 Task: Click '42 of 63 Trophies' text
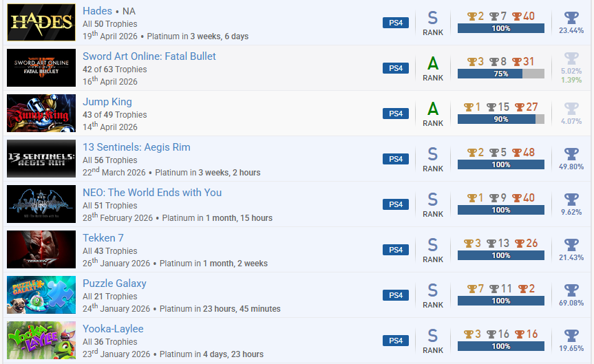[114, 69]
